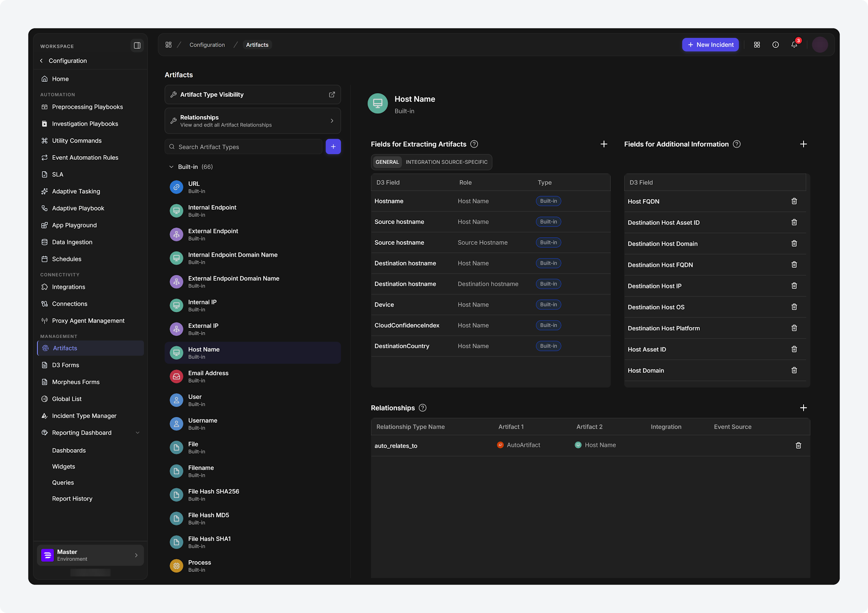Switch to Integration Source-Specific tab
This screenshot has width=868, height=613.
tap(447, 162)
